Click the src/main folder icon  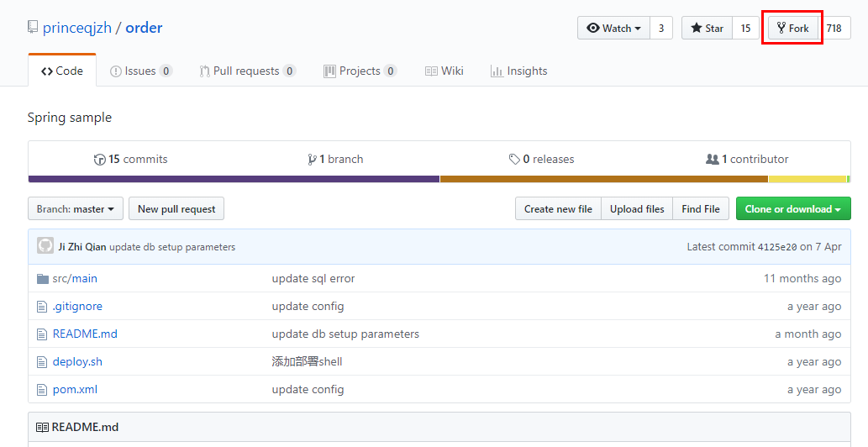[43, 279]
